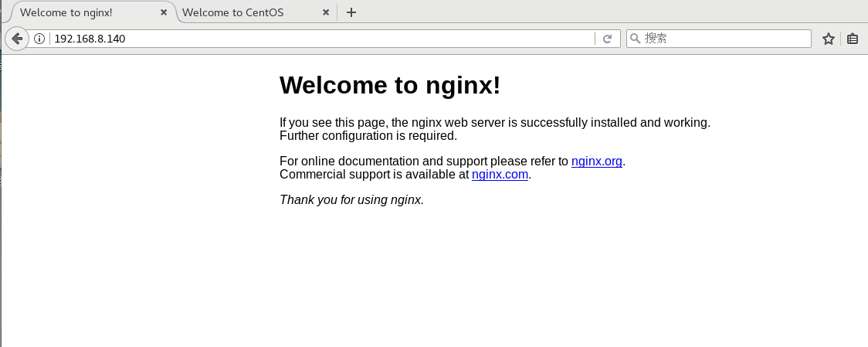Click the search magnifier icon
868x347 pixels.
pos(636,38)
